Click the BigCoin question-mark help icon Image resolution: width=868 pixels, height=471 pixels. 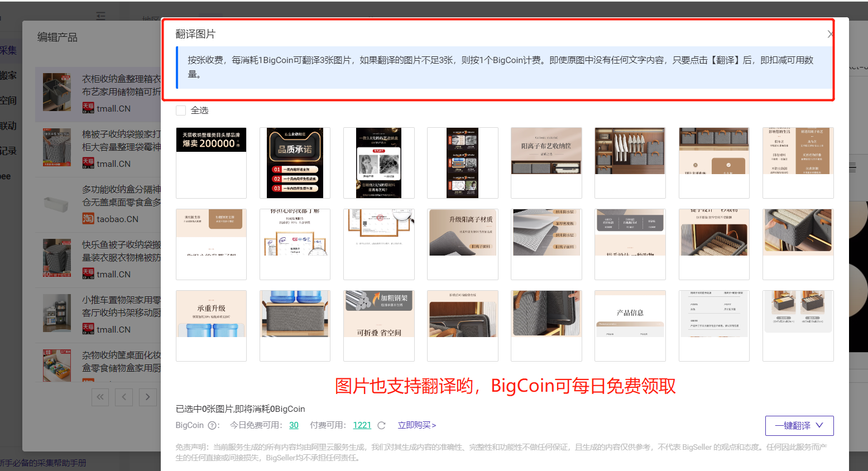[x=210, y=425]
